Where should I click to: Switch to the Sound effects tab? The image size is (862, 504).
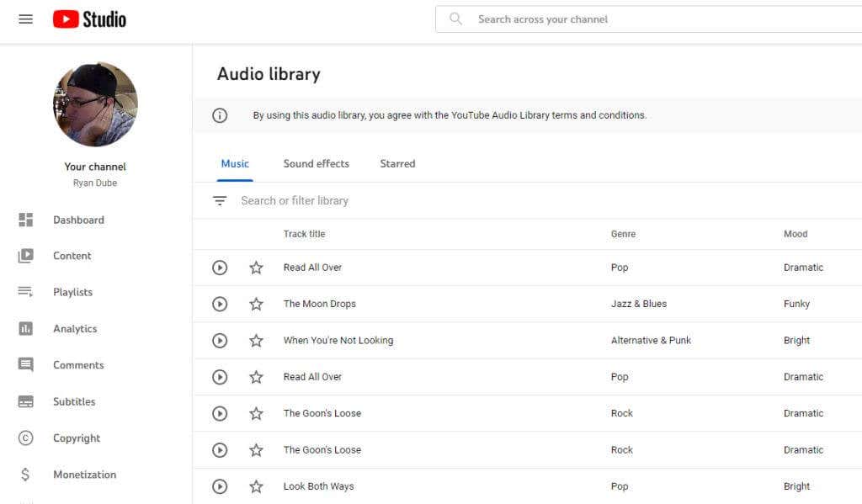[316, 163]
